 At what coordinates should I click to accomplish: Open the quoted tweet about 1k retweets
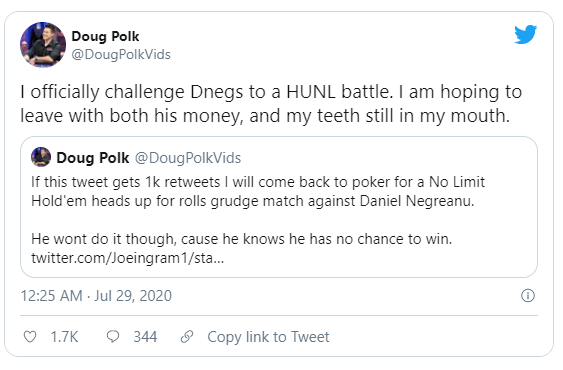[x=279, y=207]
